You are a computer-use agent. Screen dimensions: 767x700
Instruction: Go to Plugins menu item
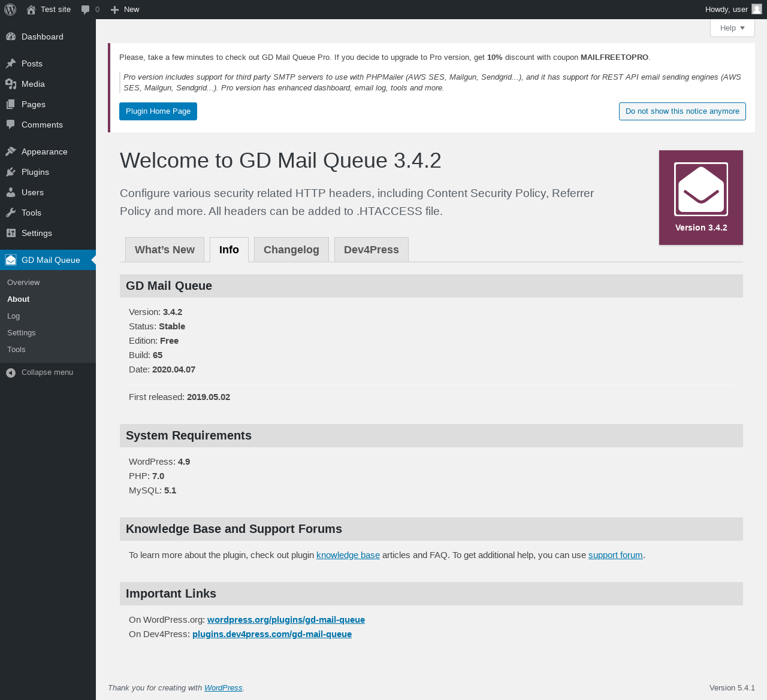coord(48,172)
